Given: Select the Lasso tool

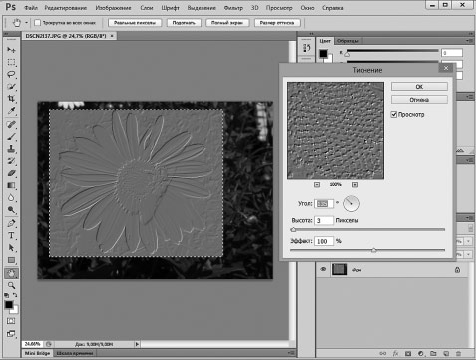Looking at the screenshot, I should tap(11, 74).
